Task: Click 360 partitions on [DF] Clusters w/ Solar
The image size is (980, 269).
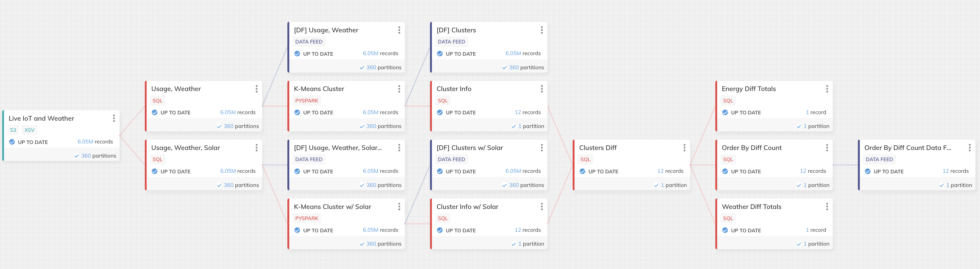Action: pos(526,185)
